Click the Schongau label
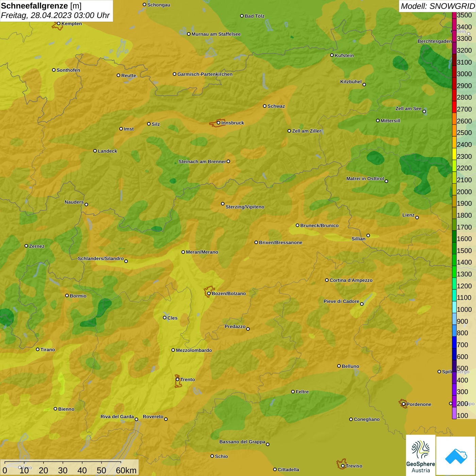476x476 pixels. [159, 5]
